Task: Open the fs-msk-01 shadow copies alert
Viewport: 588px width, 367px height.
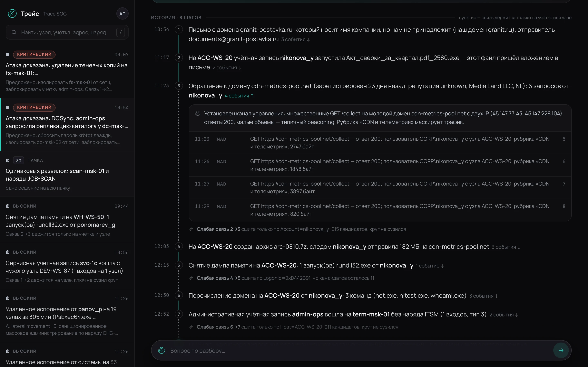Action: tap(67, 72)
